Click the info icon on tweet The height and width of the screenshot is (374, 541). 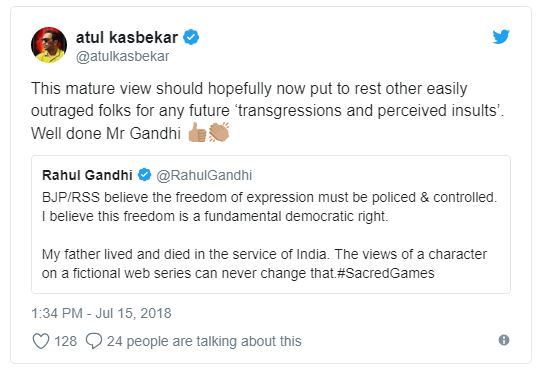(x=504, y=340)
